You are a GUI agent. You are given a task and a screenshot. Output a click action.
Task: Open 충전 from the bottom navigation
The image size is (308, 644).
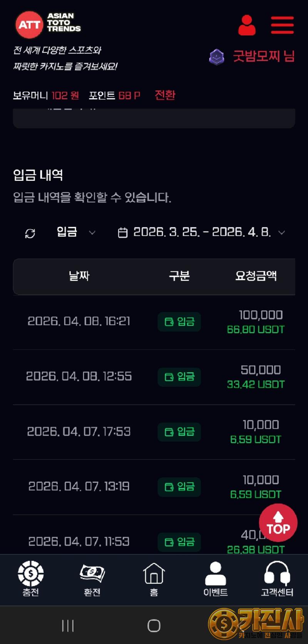(x=31, y=579)
